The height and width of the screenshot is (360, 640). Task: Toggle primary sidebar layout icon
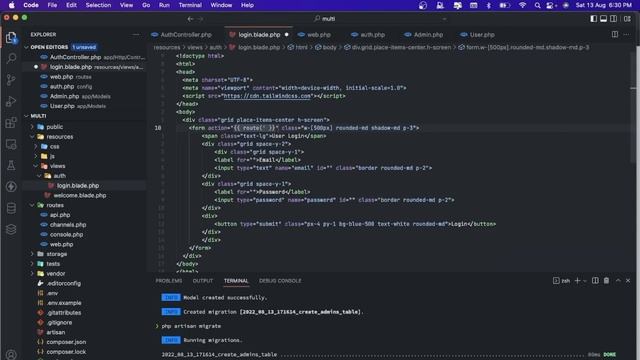[x=593, y=19]
